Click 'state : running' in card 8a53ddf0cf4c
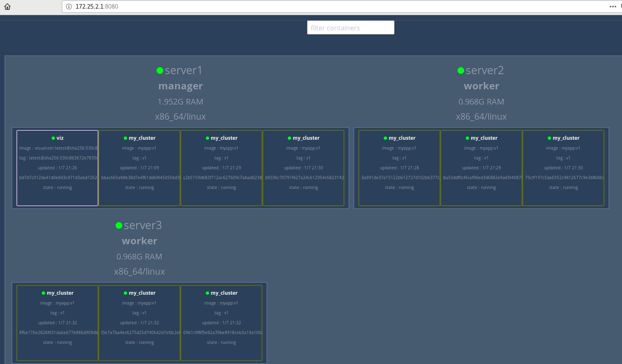This screenshot has height=364, width=622. click(481, 187)
